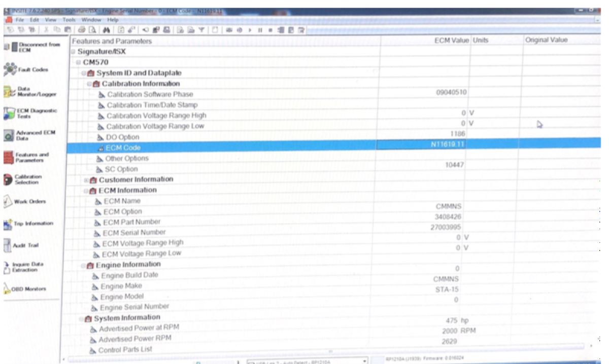This screenshot has height=364, width=609.
Task: Open the RP1210A adapter connection dropdown
Action: [x=365, y=361]
